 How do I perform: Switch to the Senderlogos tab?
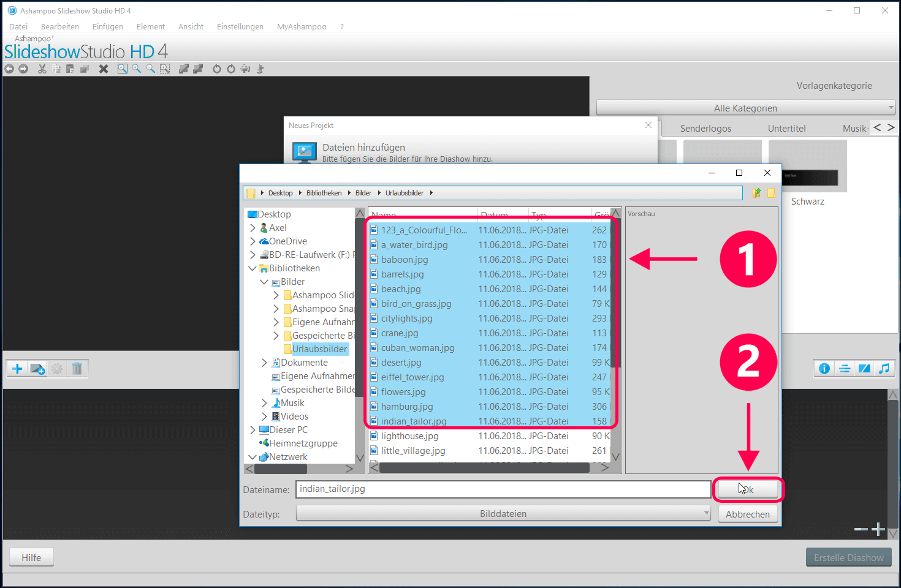pos(705,128)
